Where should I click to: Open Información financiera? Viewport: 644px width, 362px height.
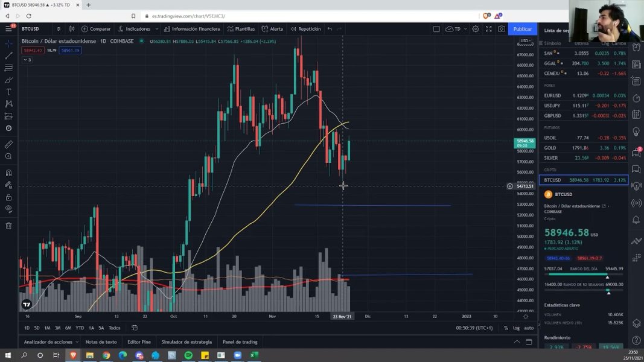(192, 29)
